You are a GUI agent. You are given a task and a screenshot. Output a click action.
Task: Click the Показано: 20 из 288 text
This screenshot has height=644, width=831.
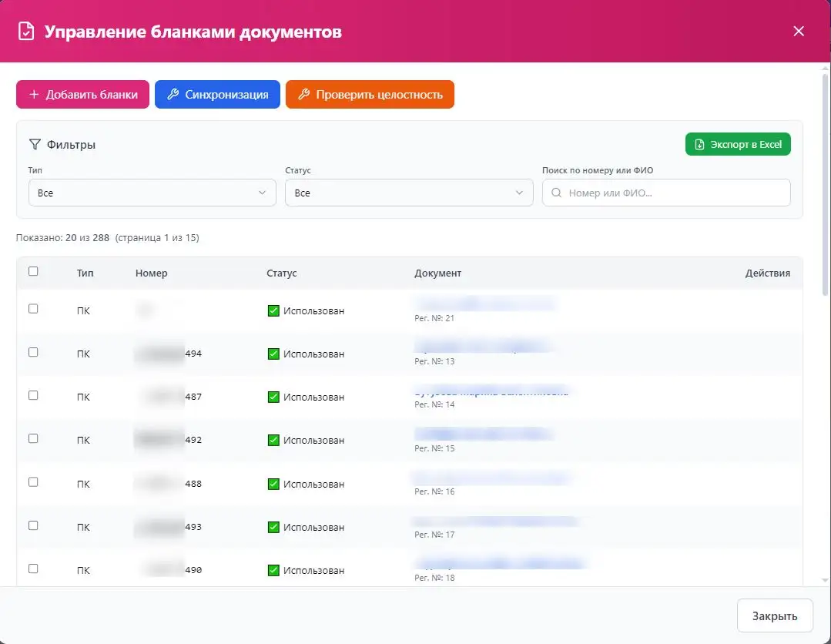[62, 237]
